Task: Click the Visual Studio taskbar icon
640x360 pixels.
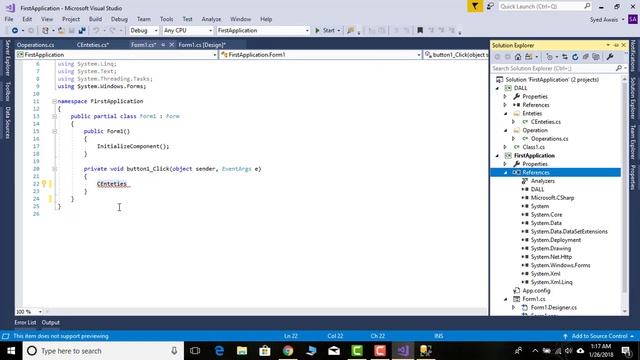Action: 403,351
